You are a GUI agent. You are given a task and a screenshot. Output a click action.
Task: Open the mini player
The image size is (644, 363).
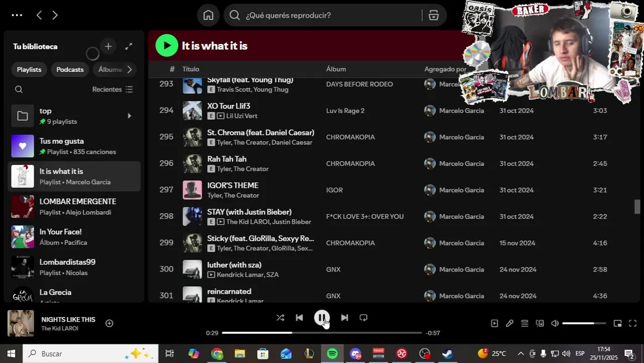click(618, 323)
